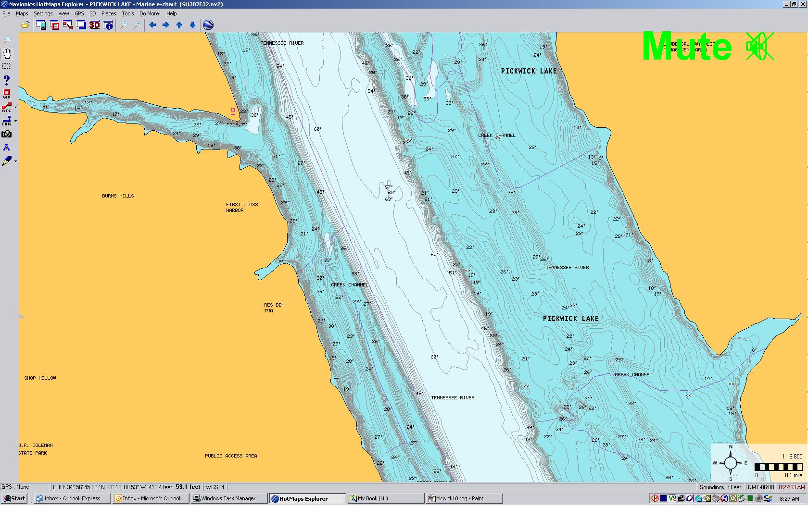Pan map left with blue arrow
The width and height of the screenshot is (808, 532).
click(152, 25)
